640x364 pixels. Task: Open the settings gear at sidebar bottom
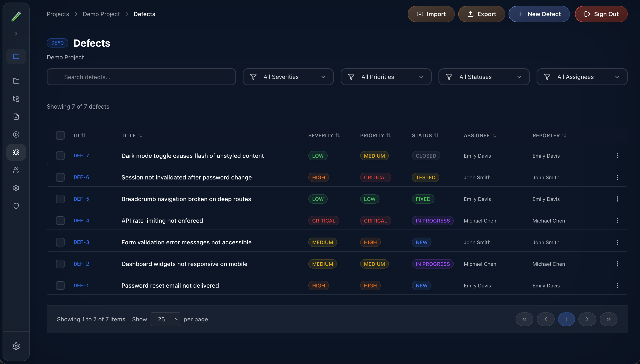(x=16, y=346)
